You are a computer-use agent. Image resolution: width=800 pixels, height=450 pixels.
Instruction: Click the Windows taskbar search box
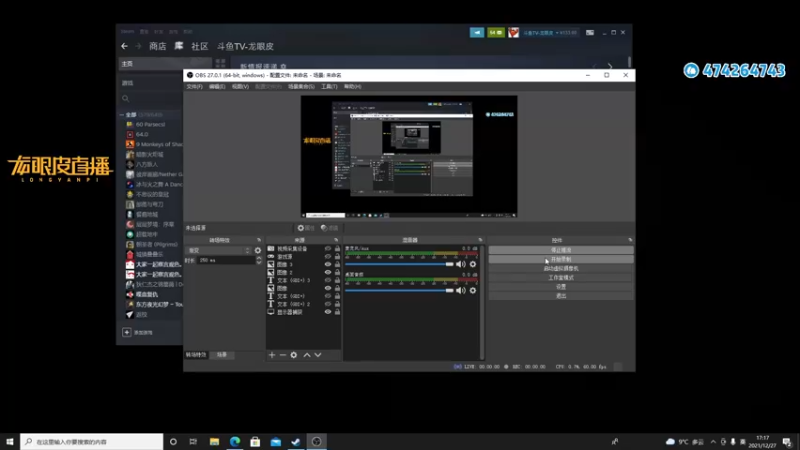[x=92, y=441]
